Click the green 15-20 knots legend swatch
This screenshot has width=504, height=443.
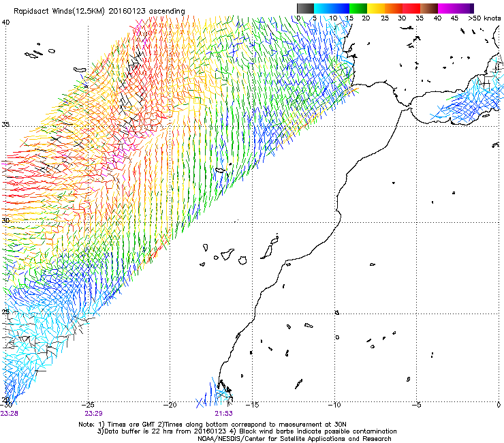358,8
